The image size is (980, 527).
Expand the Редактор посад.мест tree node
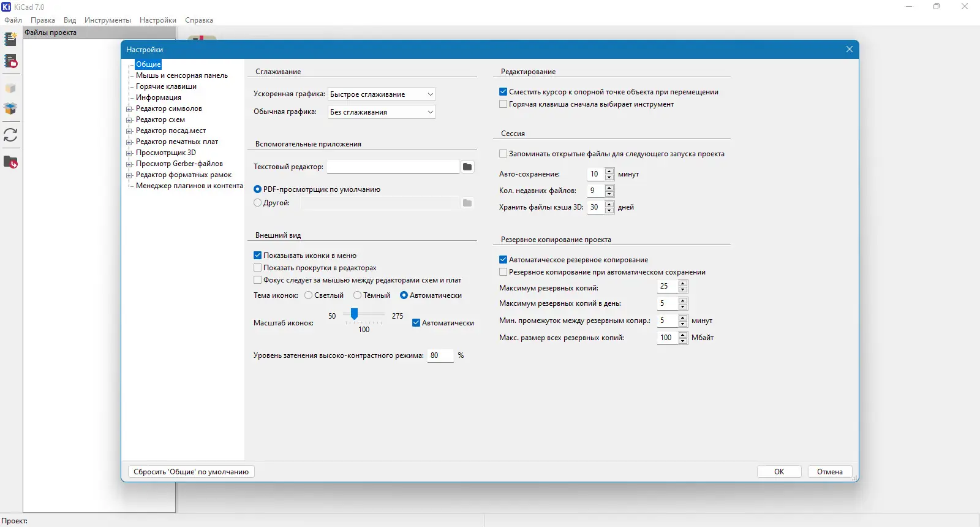[x=129, y=131]
